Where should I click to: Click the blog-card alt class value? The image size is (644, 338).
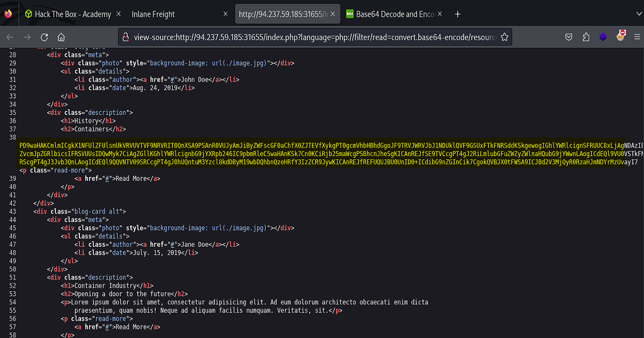coord(99,211)
